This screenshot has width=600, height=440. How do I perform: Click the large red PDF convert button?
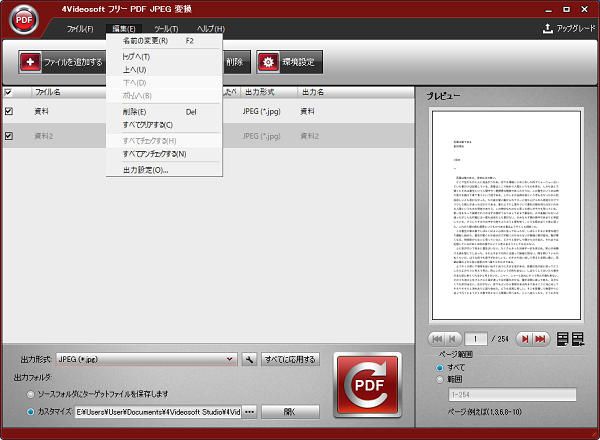(367, 387)
